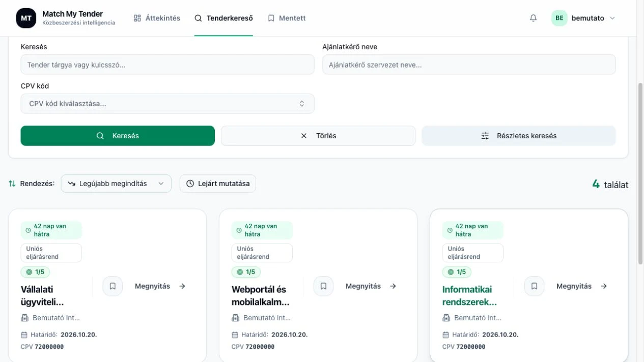
Task: Click the 42 nap van hátra badge on Vállalati card
Action: pyautogui.click(x=51, y=230)
